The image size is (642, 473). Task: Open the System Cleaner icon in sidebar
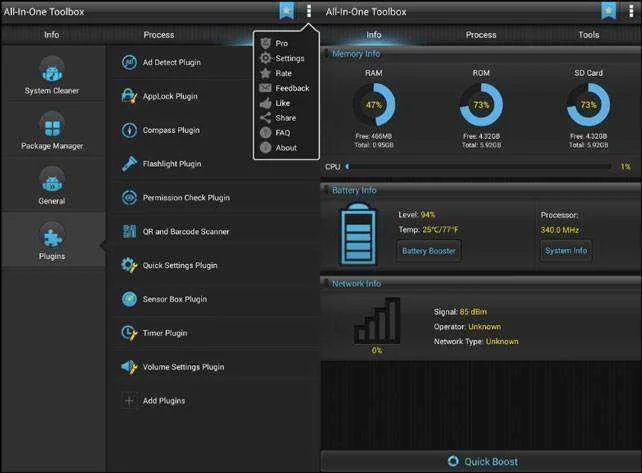(52, 69)
